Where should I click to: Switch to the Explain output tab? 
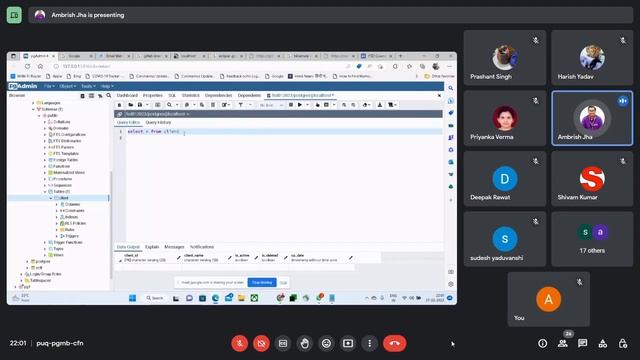point(152,247)
